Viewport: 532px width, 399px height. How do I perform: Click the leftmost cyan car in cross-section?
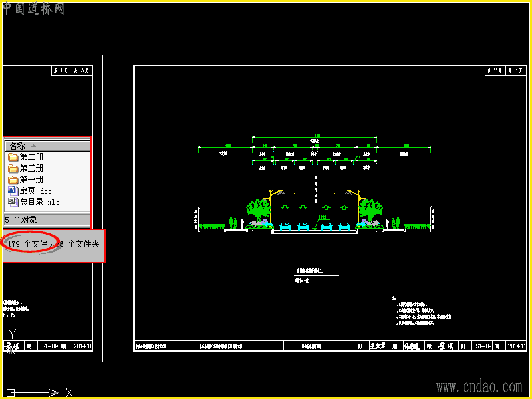point(285,226)
